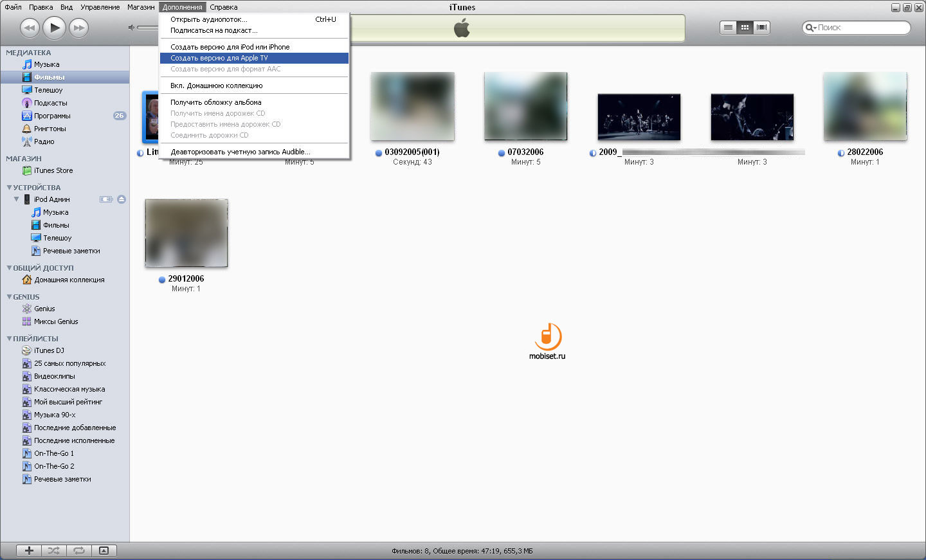The width and height of the screenshot is (926, 560).
Task: Collapse the ОБЩИЙ ДОСТУП section
Action: coord(9,267)
